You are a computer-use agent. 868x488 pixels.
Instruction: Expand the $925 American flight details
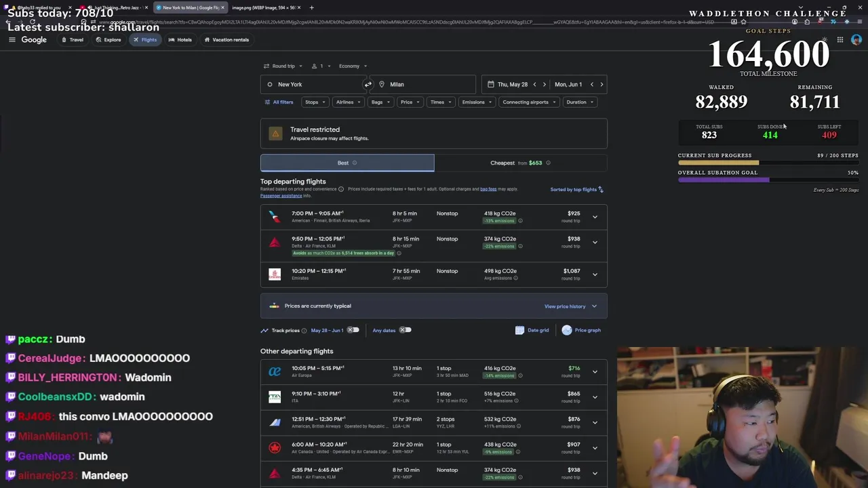[x=595, y=217]
